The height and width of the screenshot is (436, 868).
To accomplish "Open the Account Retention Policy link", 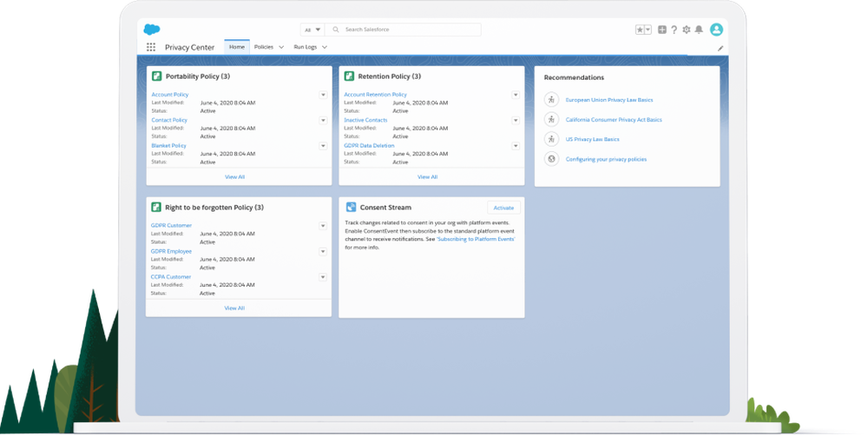I will [375, 95].
